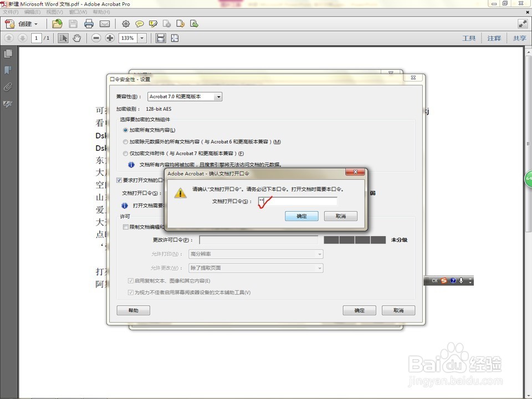Click the 133% zoom value field
The width and height of the screenshot is (532, 399).
point(128,38)
